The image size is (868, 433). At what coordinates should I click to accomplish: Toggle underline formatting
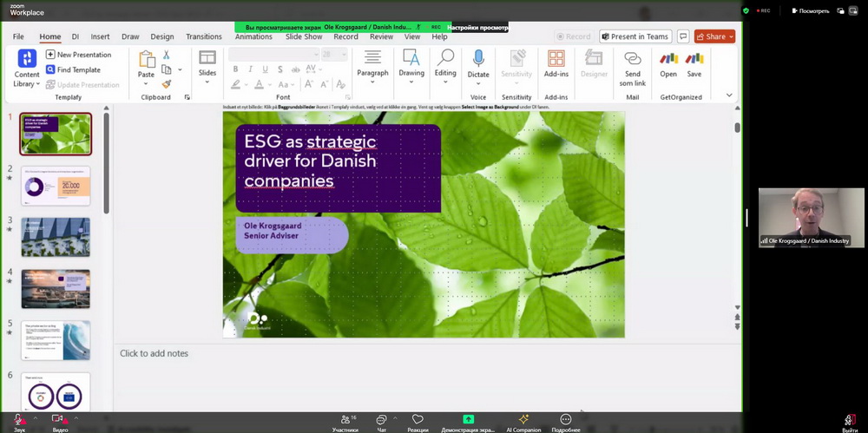click(x=265, y=69)
